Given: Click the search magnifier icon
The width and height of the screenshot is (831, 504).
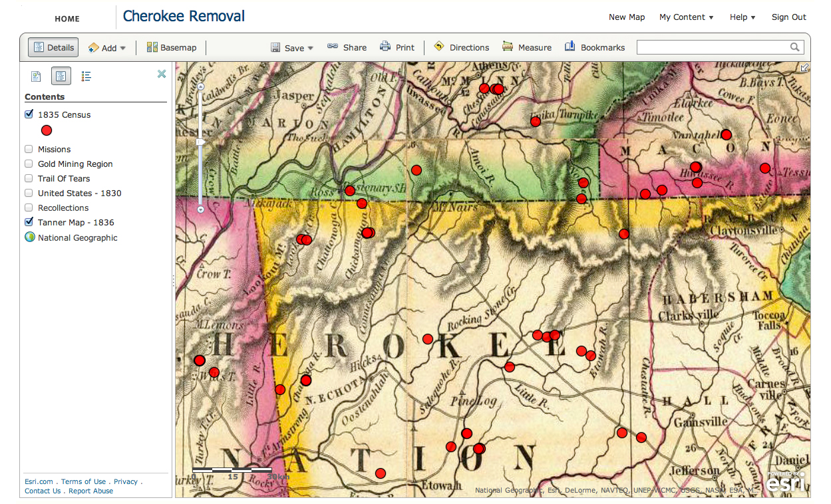Looking at the screenshot, I should point(794,47).
